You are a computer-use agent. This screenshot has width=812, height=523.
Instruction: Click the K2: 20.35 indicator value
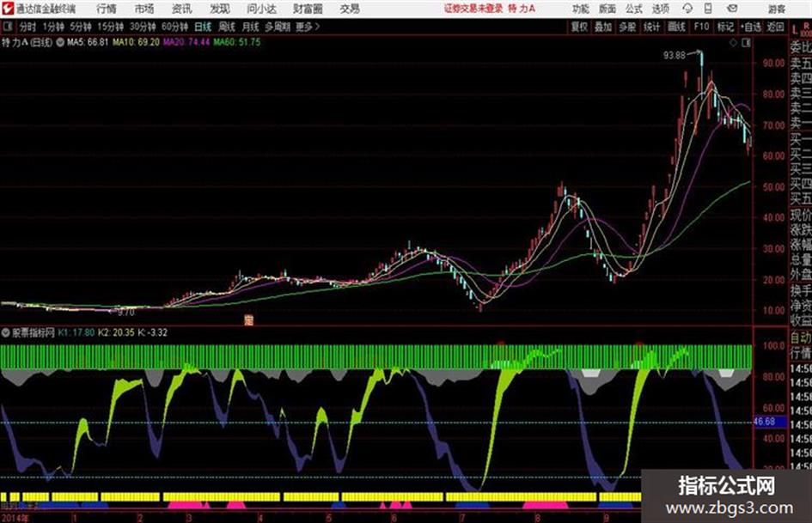coord(116,332)
